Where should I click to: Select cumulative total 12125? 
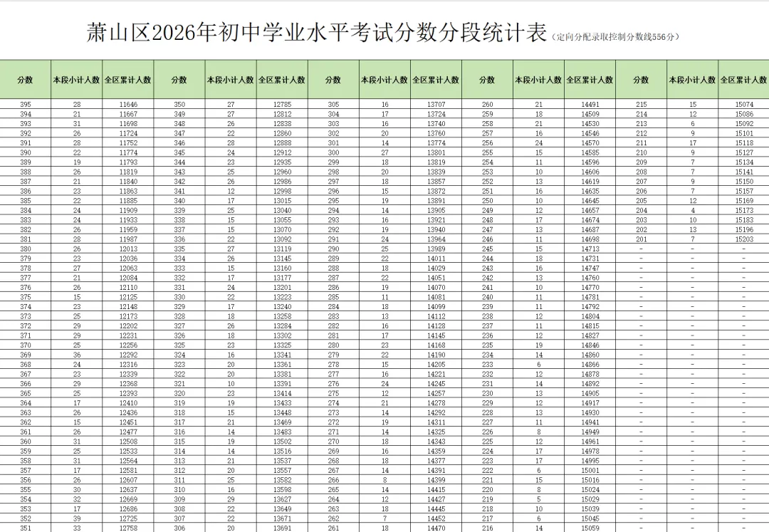point(128,297)
